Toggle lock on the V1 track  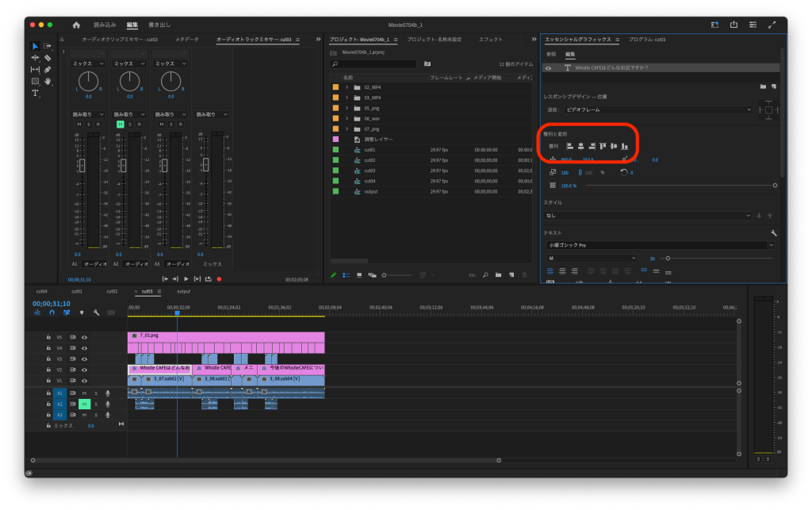click(x=48, y=381)
